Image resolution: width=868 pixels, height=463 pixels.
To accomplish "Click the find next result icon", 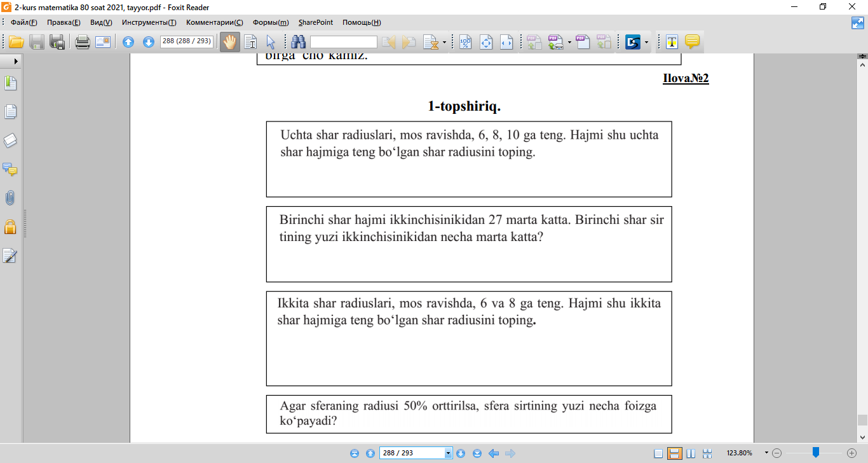I will [409, 43].
